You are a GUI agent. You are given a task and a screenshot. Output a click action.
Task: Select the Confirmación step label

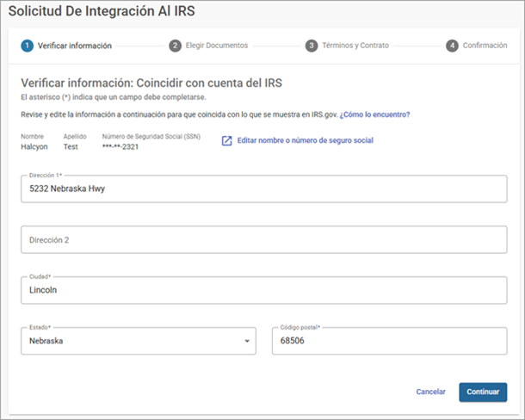485,46
